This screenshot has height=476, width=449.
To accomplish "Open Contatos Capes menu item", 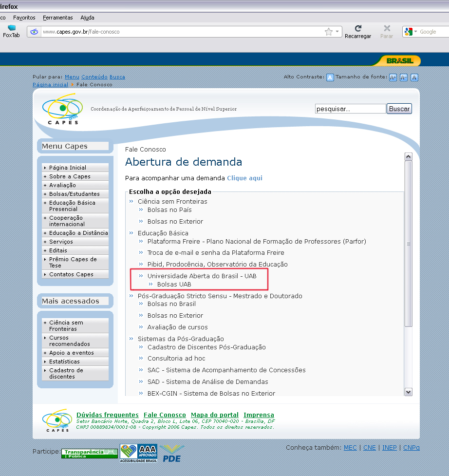I will 75,274.
